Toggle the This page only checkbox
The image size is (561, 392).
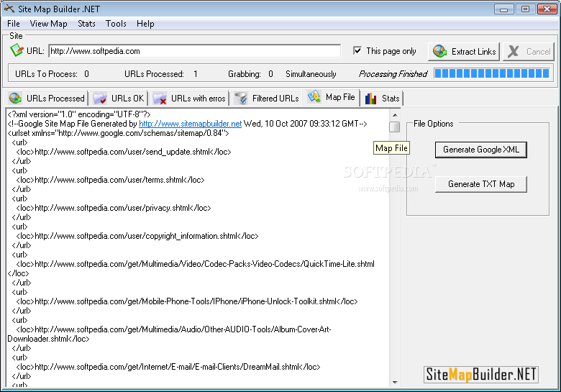click(357, 50)
